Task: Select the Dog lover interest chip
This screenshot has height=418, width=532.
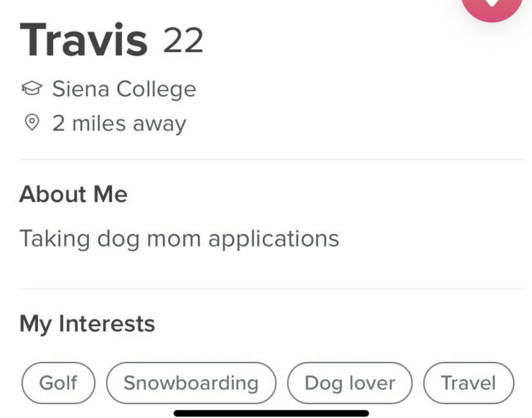Action: (x=349, y=383)
